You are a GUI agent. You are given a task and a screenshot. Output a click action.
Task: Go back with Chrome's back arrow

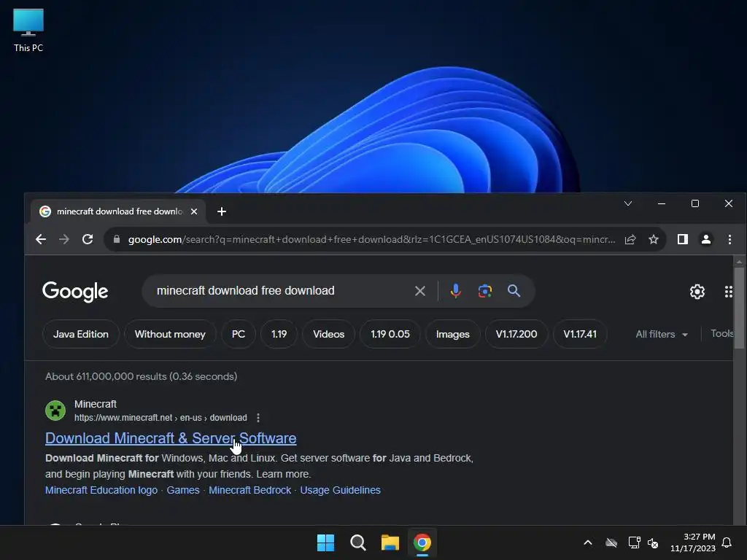tap(41, 239)
